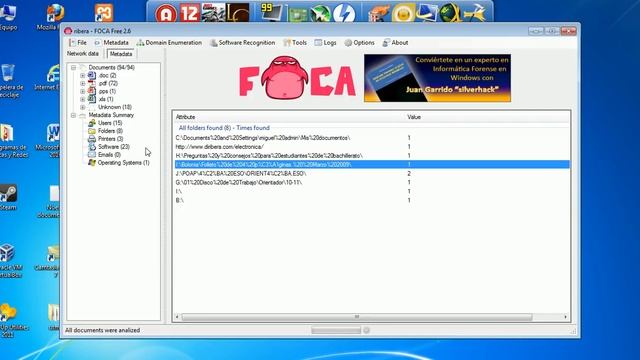This screenshot has width=640, height=360.
Task: Launch the red 12 dock icon
Action: pos(190,13)
